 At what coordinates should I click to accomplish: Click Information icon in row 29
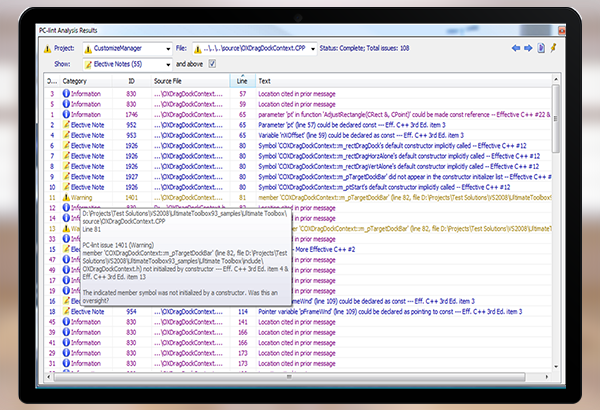coord(66,353)
